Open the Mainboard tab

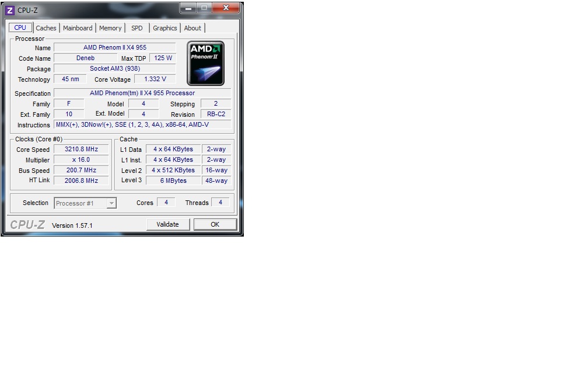point(78,28)
